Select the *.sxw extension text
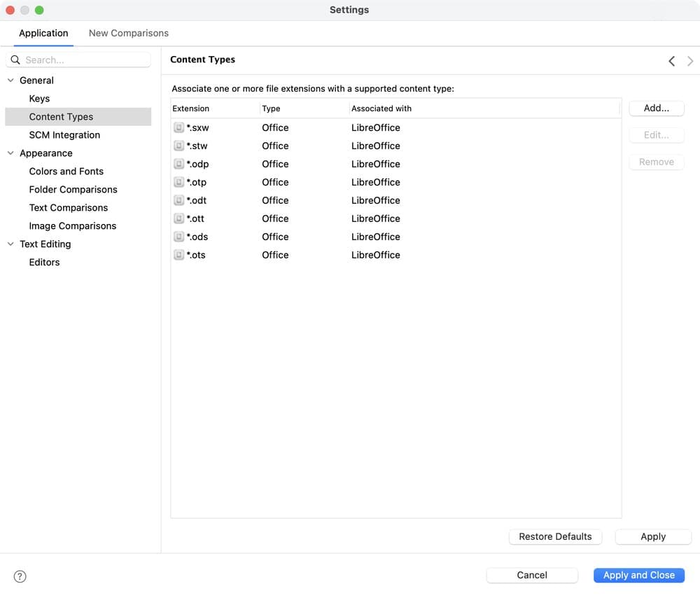 coord(198,127)
